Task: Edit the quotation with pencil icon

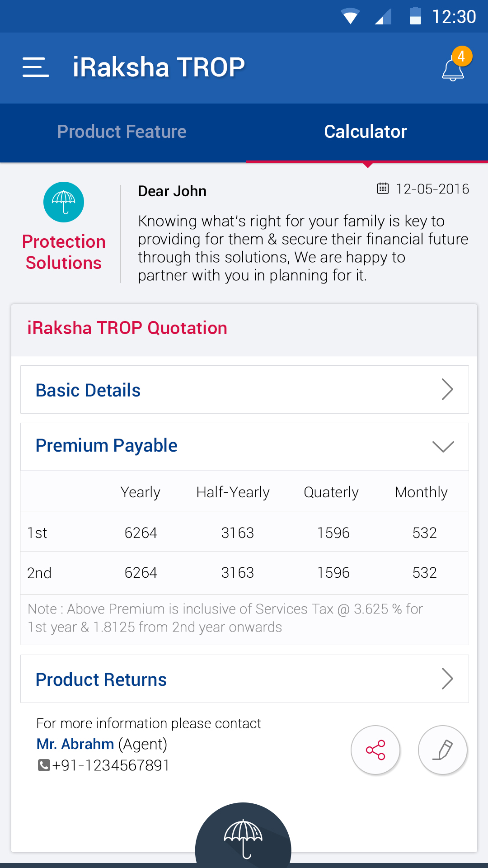Action: coord(443,750)
